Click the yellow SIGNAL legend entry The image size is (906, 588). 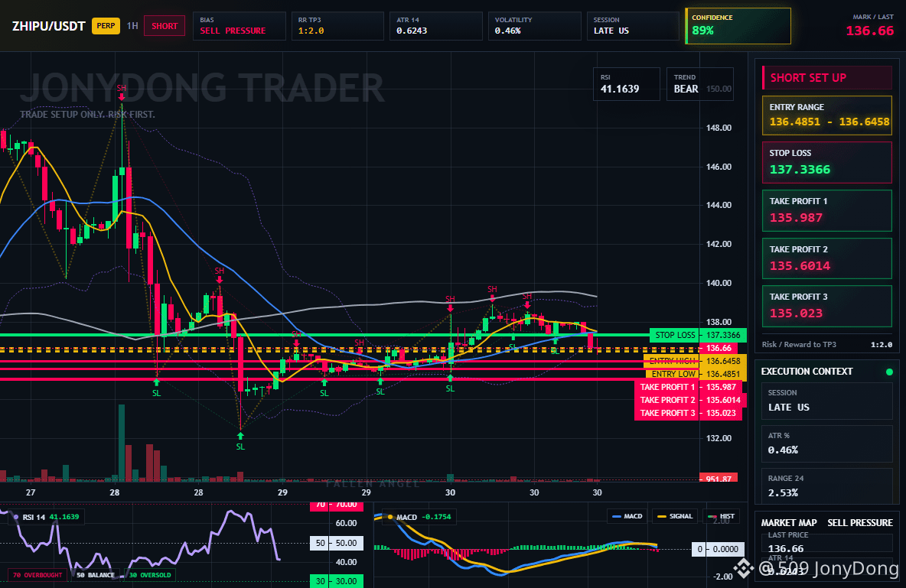pos(675,516)
